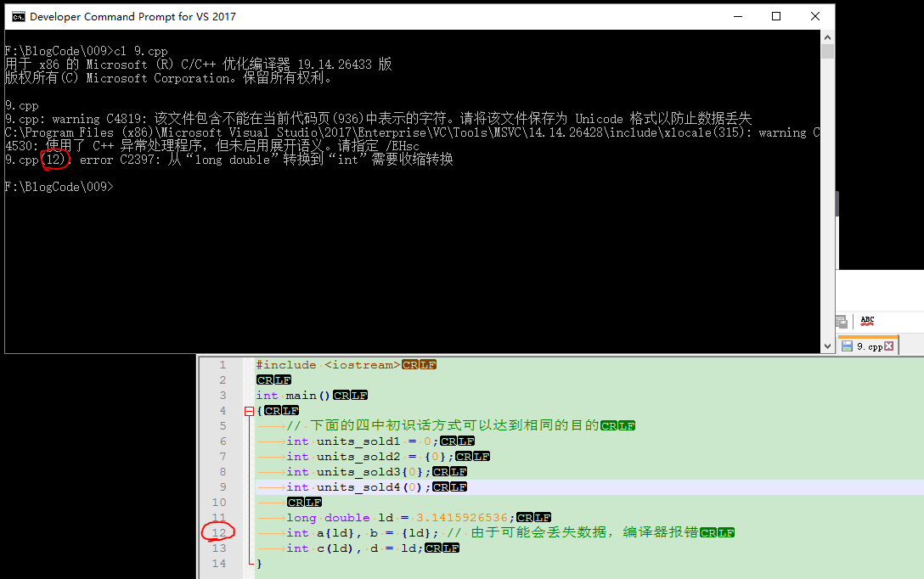
Task: Click line number 1 in editor margin
Action: 223,365
